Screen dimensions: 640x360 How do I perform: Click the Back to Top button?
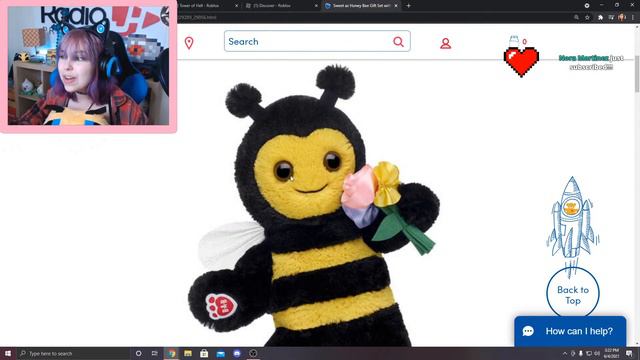tap(573, 293)
